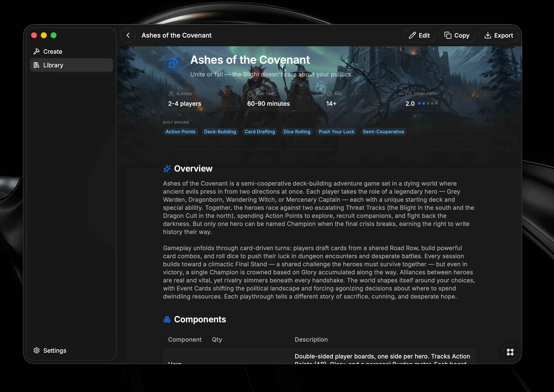Click the 'Component' column header
The width and height of the screenshot is (554, 392).
[x=185, y=340]
